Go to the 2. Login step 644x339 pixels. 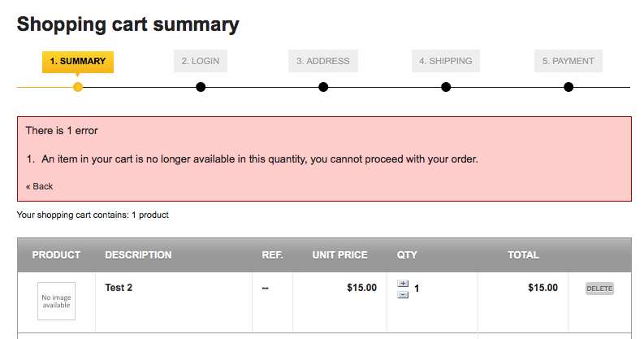click(x=201, y=61)
